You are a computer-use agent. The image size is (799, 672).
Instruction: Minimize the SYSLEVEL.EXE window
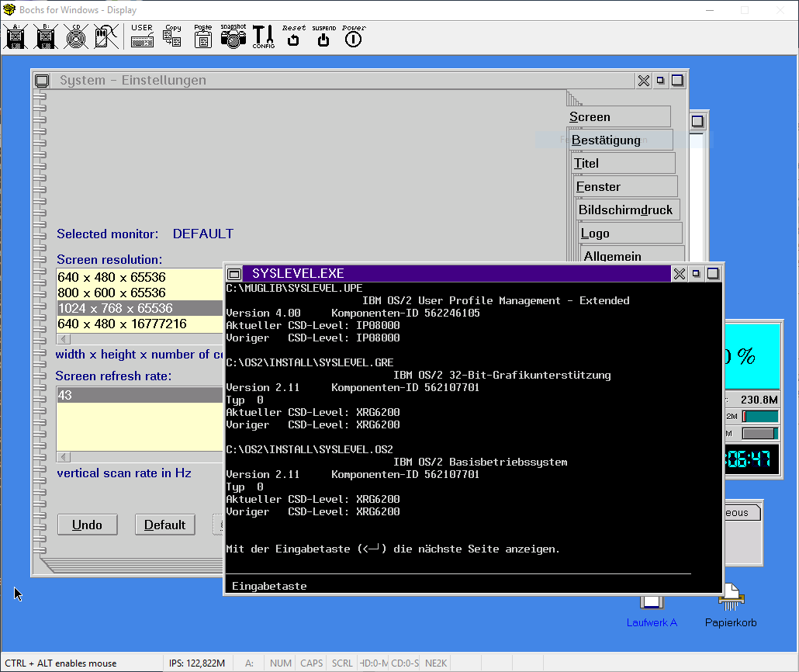[696, 274]
